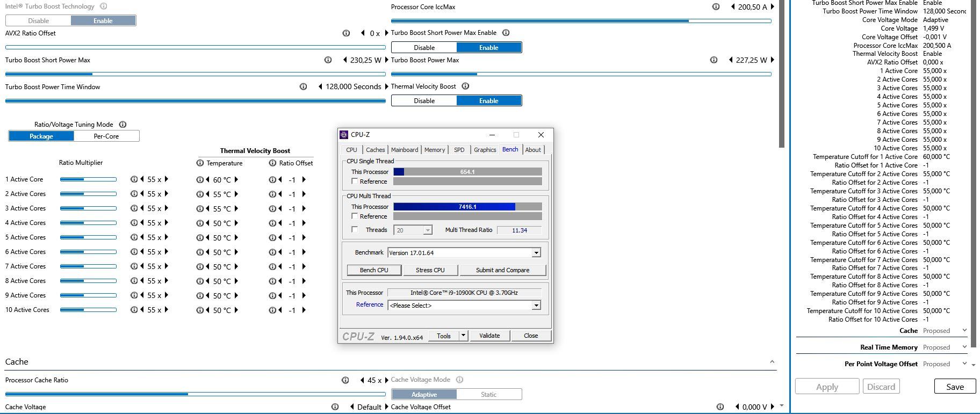Show info for 7 Active Cores temperature
980x414 pixels.
pos(200,266)
